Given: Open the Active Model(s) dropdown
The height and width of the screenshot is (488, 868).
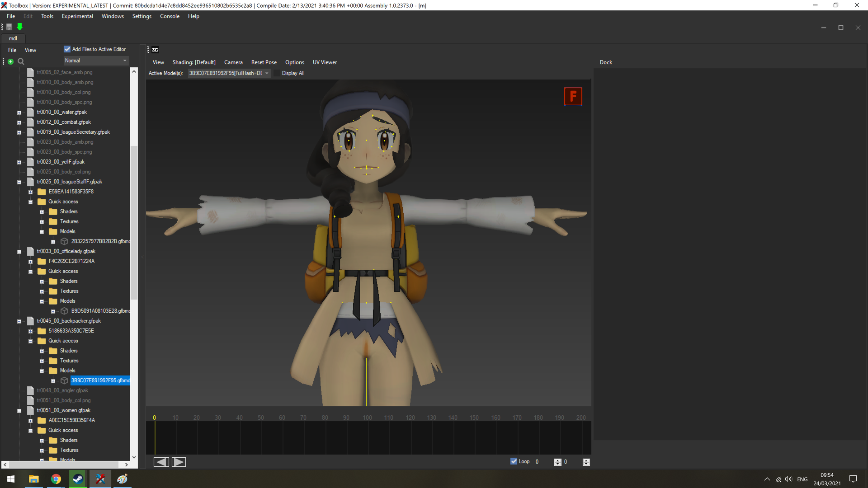Looking at the screenshot, I should (x=229, y=73).
